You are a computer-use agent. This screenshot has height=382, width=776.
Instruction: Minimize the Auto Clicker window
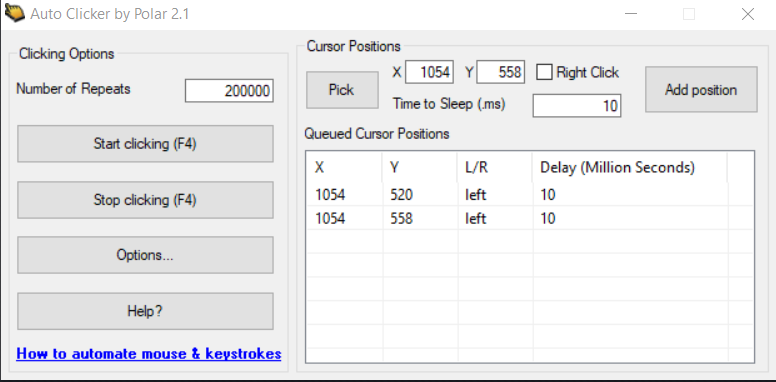[x=631, y=14]
